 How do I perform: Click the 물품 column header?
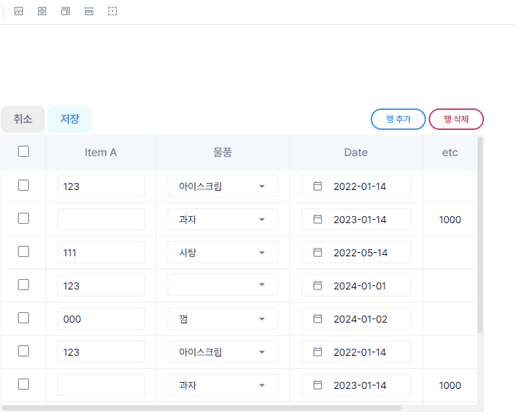pos(223,153)
